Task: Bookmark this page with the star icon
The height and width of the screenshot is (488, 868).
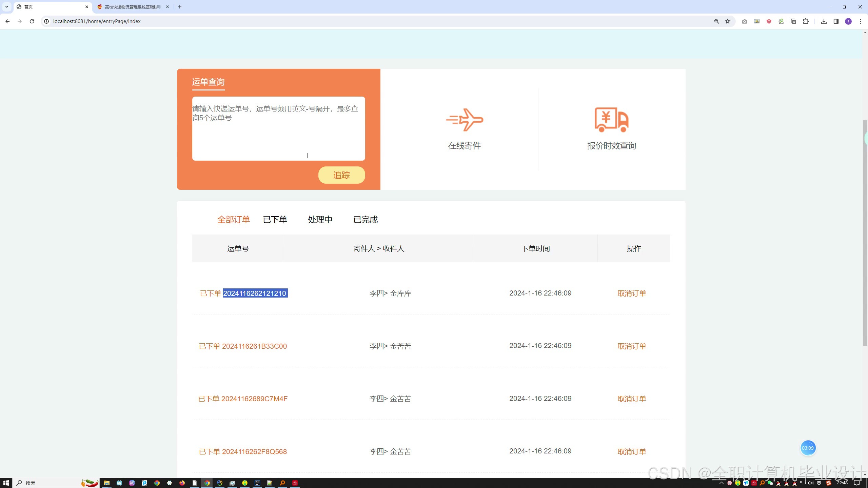Action: (x=728, y=21)
